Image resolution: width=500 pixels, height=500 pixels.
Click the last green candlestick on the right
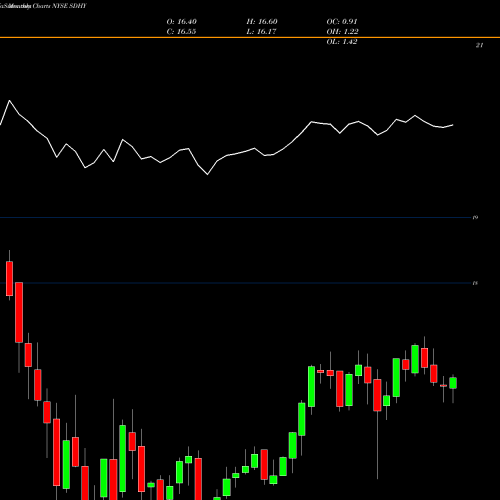(x=453, y=383)
